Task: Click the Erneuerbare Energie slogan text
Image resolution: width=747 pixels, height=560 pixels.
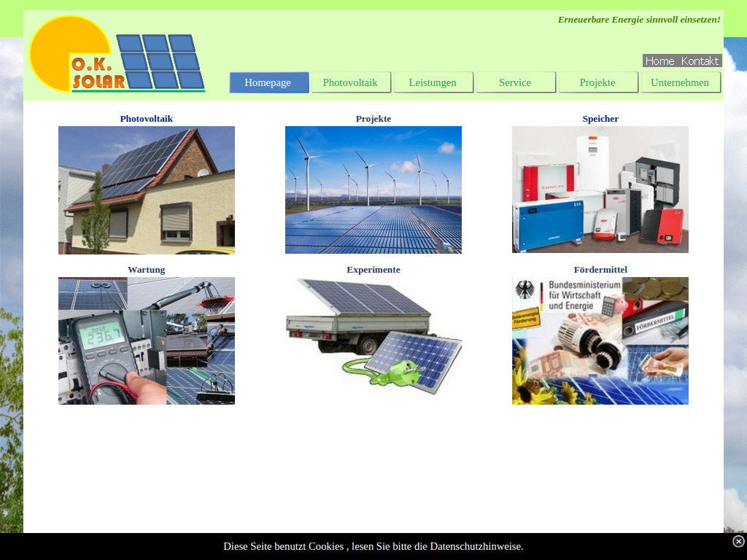Action: tap(638, 20)
